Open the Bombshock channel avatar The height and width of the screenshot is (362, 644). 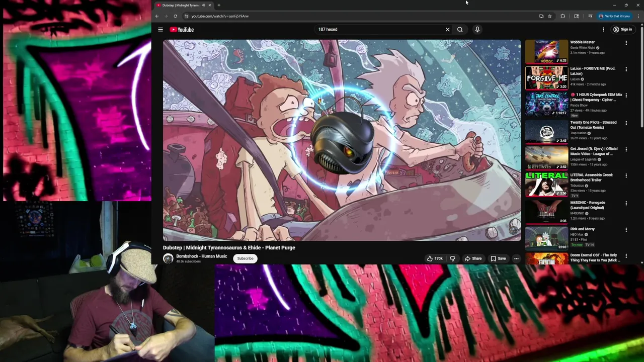(x=168, y=258)
